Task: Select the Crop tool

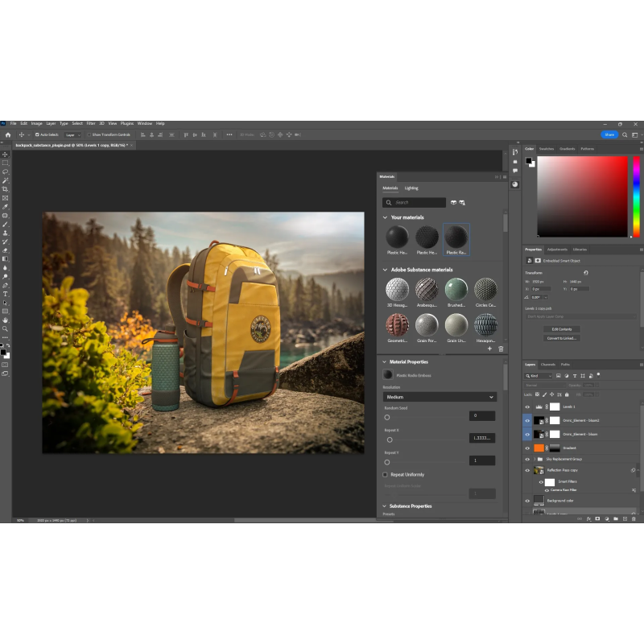Action: (x=5, y=188)
